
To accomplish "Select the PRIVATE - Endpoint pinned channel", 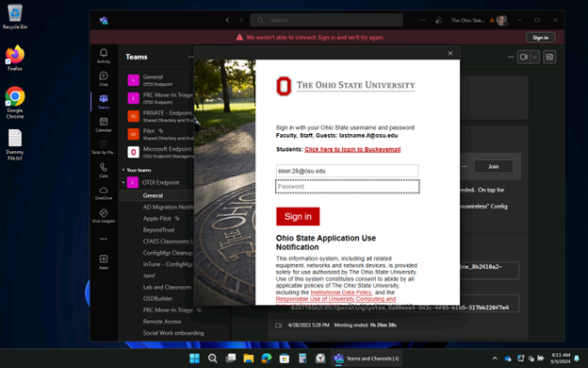I will pyautogui.click(x=159, y=116).
